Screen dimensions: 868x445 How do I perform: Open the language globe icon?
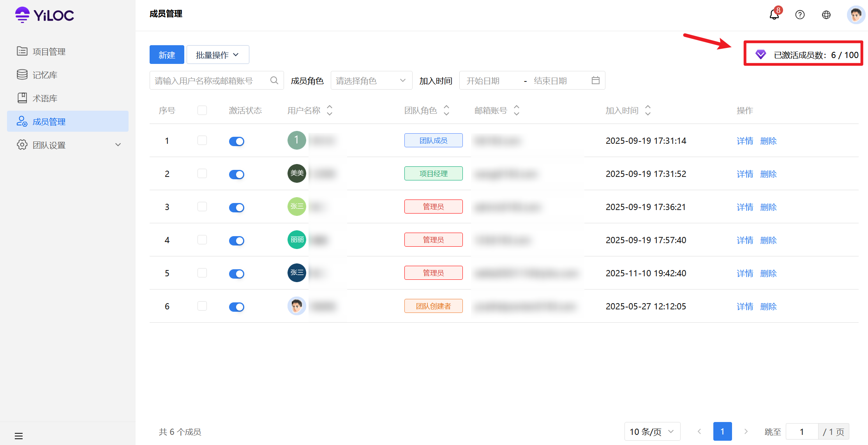[826, 15]
